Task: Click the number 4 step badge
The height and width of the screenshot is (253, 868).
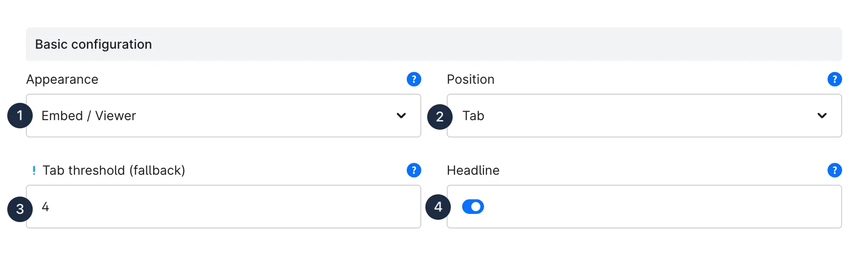Action: point(438,207)
